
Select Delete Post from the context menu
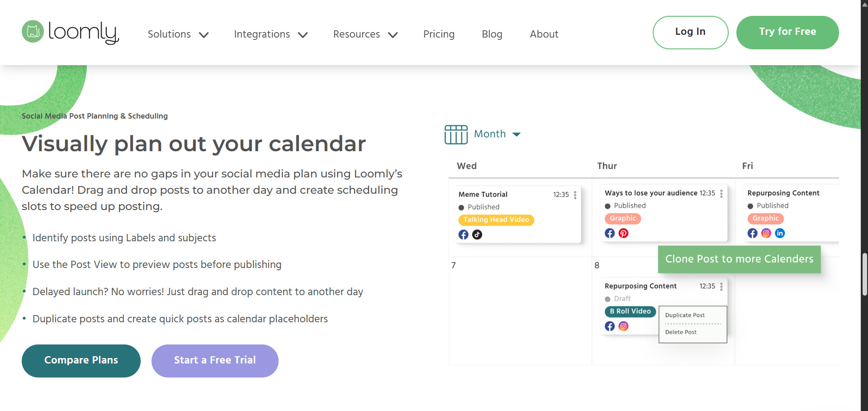pos(680,332)
